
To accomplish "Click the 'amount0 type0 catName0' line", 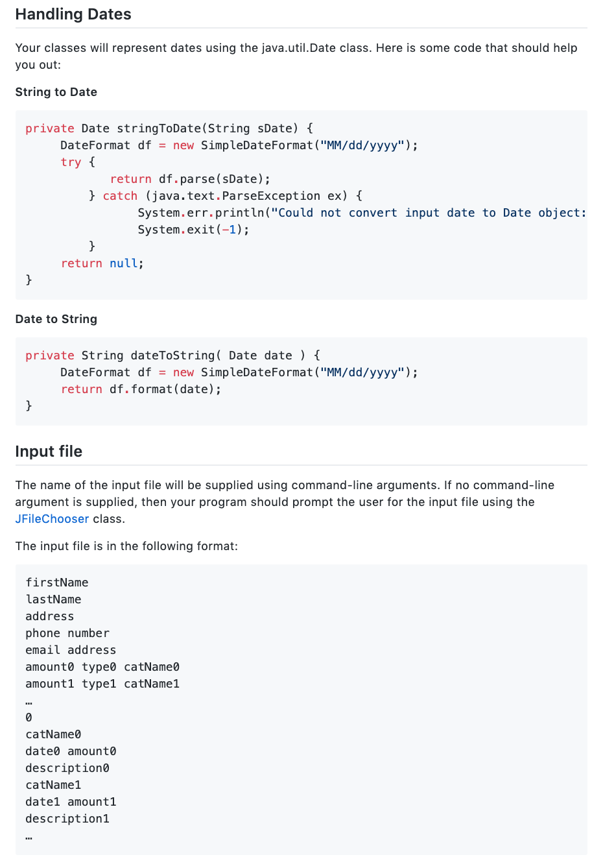I will coord(102,667).
